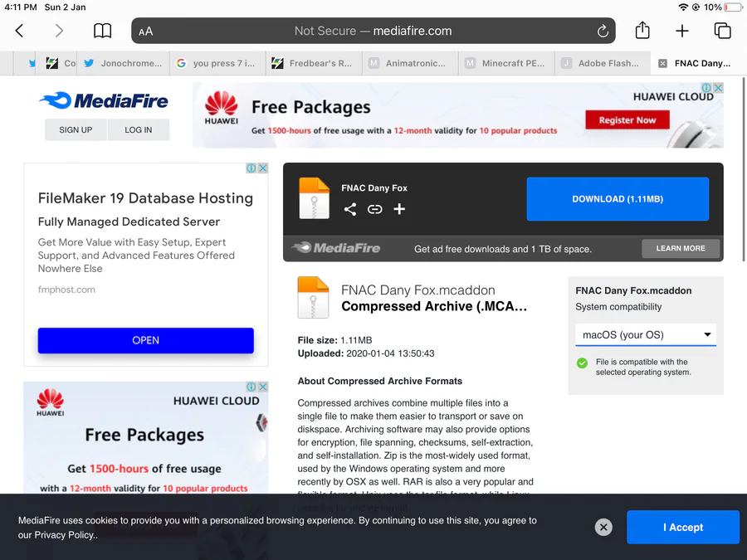The width and height of the screenshot is (747, 560).
Task: Close the top Huawei Cloud banner ad
Action: pos(718,88)
